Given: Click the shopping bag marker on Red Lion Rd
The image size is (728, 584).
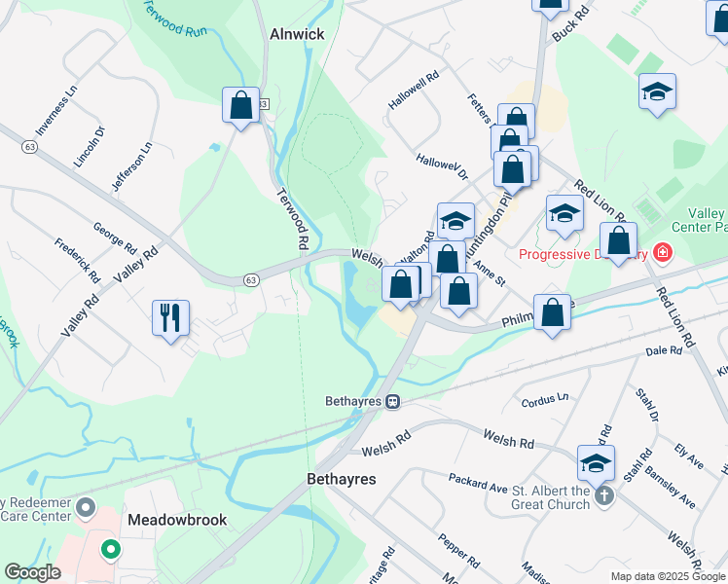Looking at the screenshot, I should [618, 243].
